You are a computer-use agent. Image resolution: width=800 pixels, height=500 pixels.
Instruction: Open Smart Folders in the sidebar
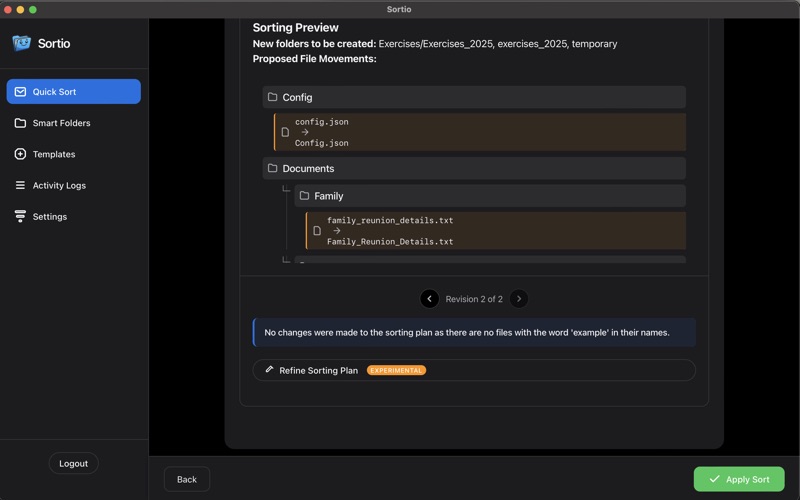coord(73,123)
